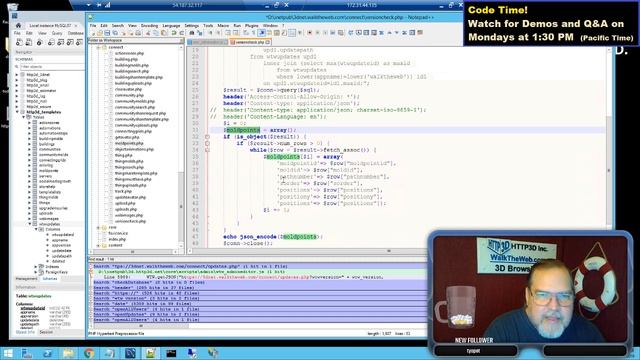Switch to the Schemas tab in Workbench navigator

point(50,279)
